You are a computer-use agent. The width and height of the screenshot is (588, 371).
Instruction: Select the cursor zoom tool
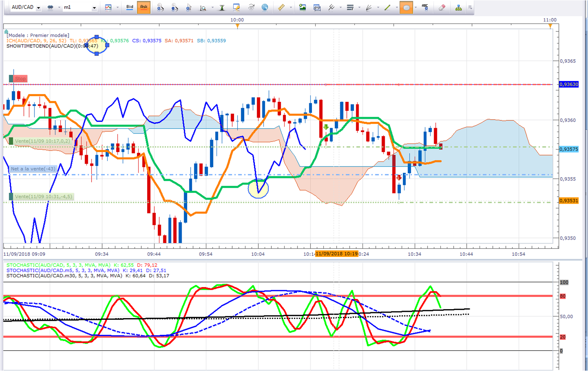coord(189,7)
